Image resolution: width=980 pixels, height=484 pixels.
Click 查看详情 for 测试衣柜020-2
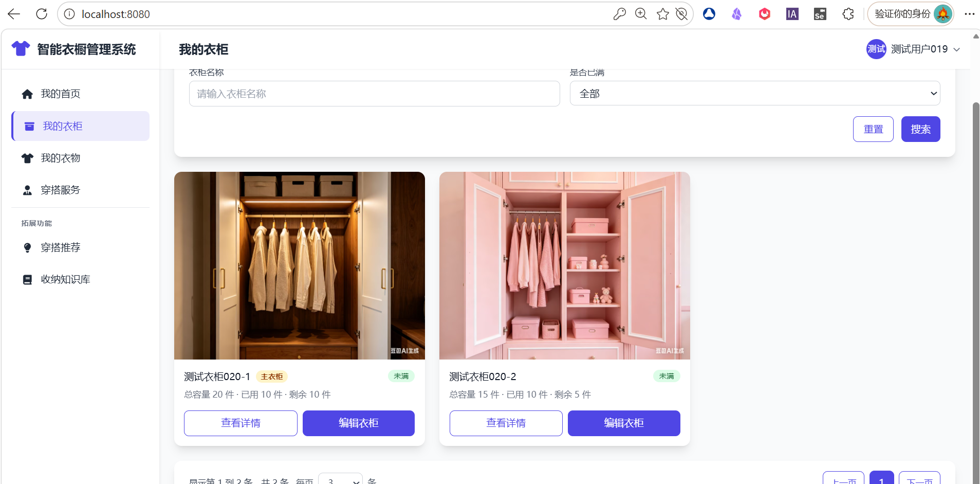point(506,423)
